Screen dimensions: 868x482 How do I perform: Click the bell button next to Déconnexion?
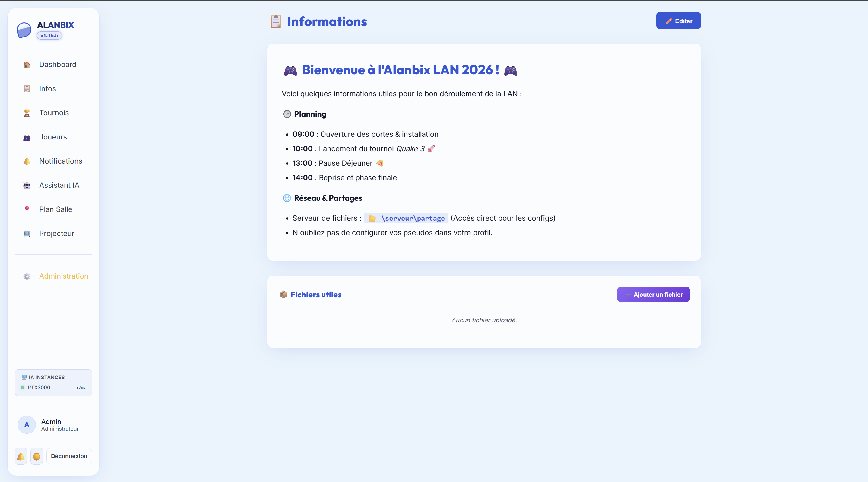pos(21,456)
